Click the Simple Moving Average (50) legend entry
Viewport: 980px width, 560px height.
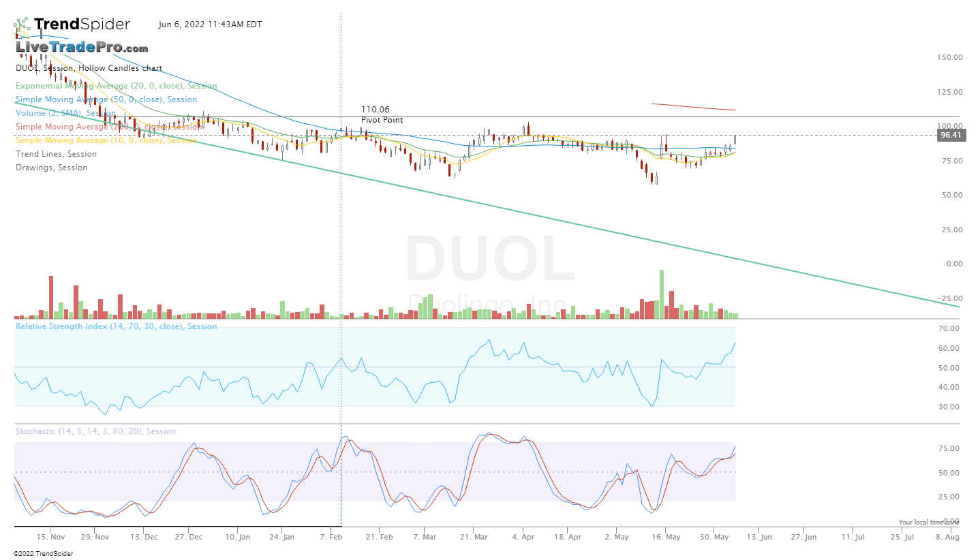106,99
